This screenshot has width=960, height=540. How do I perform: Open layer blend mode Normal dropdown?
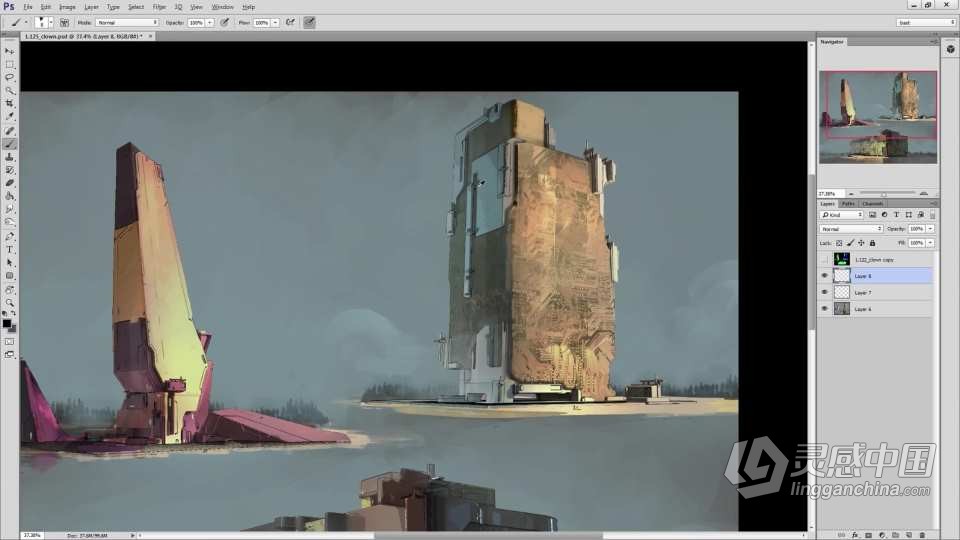tap(850, 228)
